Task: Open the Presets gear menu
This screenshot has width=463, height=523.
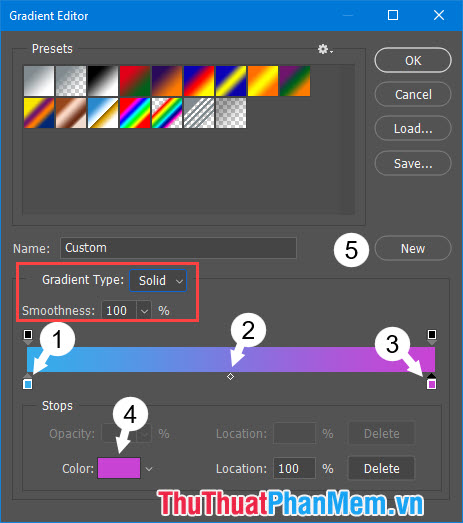Action: click(325, 49)
